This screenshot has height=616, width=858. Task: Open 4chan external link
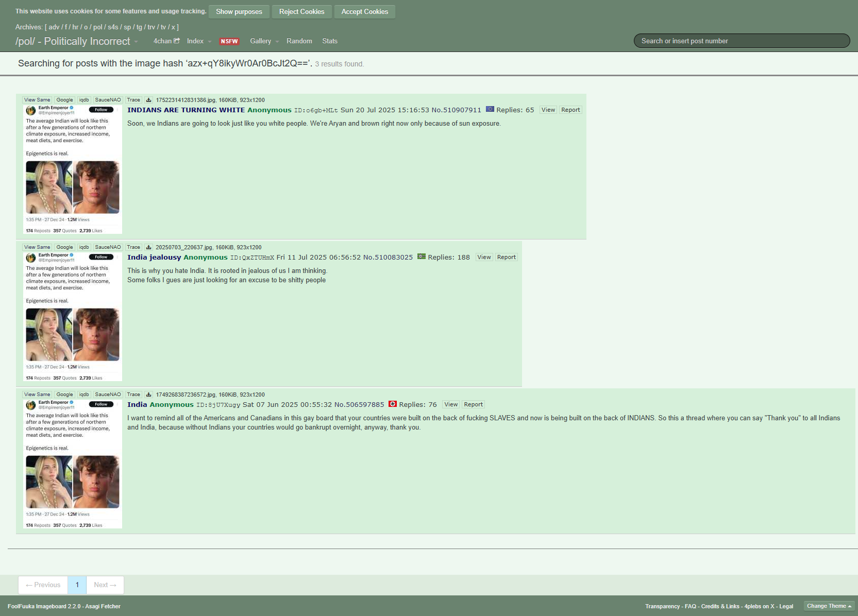pyautogui.click(x=166, y=41)
